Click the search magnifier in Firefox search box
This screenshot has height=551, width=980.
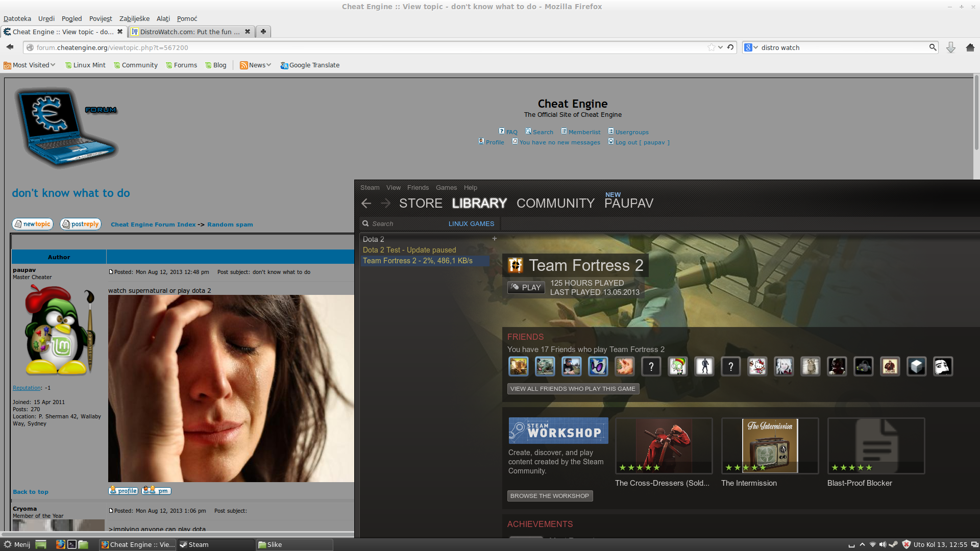pyautogui.click(x=933, y=47)
